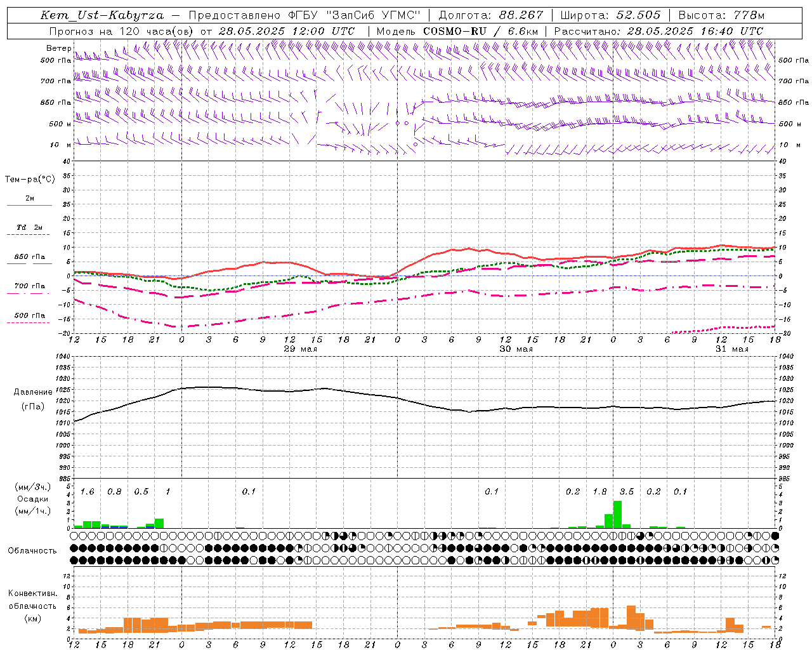812x650 pixels.
Task: Click the 700 гПа temperature legend entry
Action: (29, 286)
